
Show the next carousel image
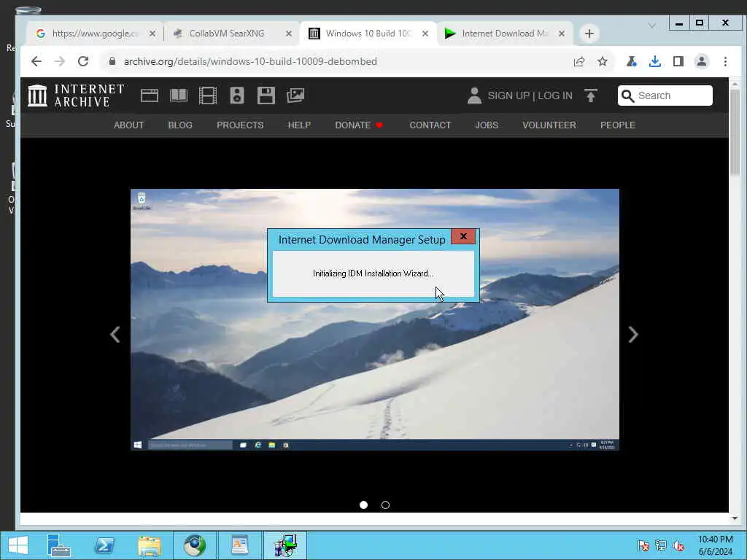click(633, 335)
